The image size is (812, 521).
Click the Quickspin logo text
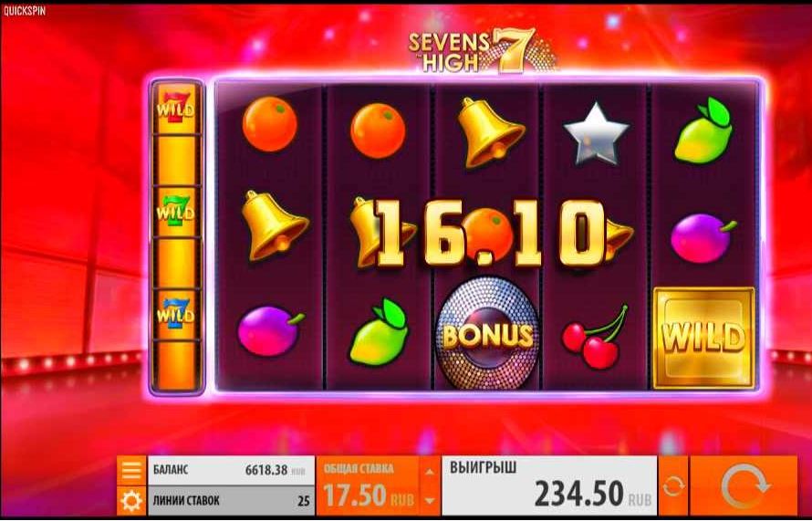point(24,10)
